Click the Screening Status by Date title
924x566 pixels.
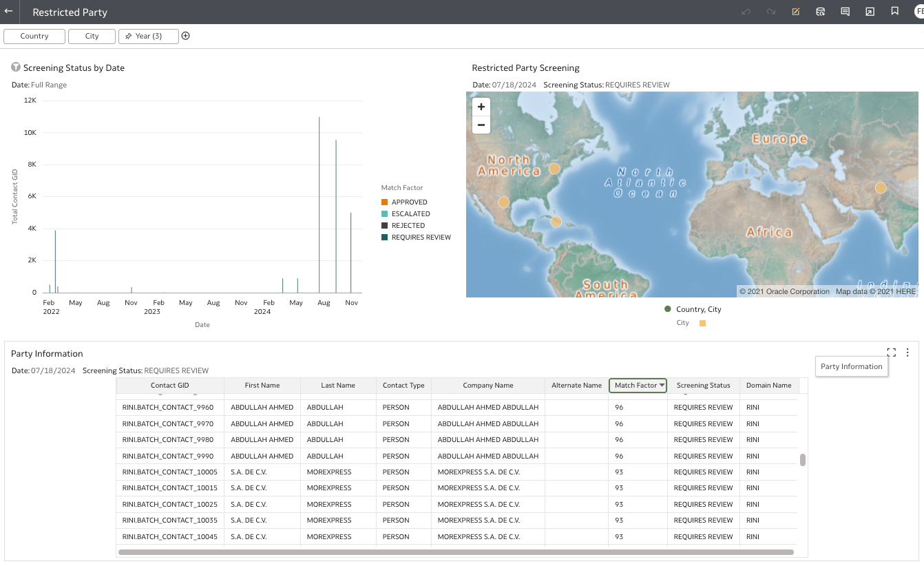(74, 68)
